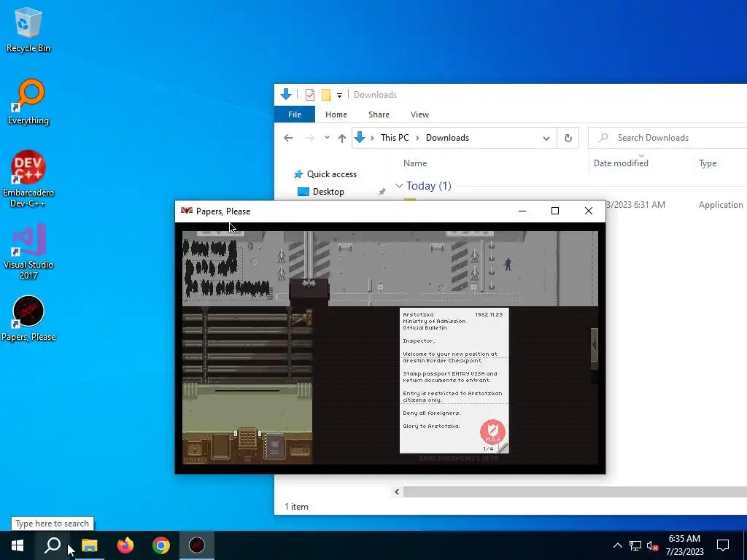Sort by Date modified column header
Viewport: 747px width, 560px height.
pos(621,163)
